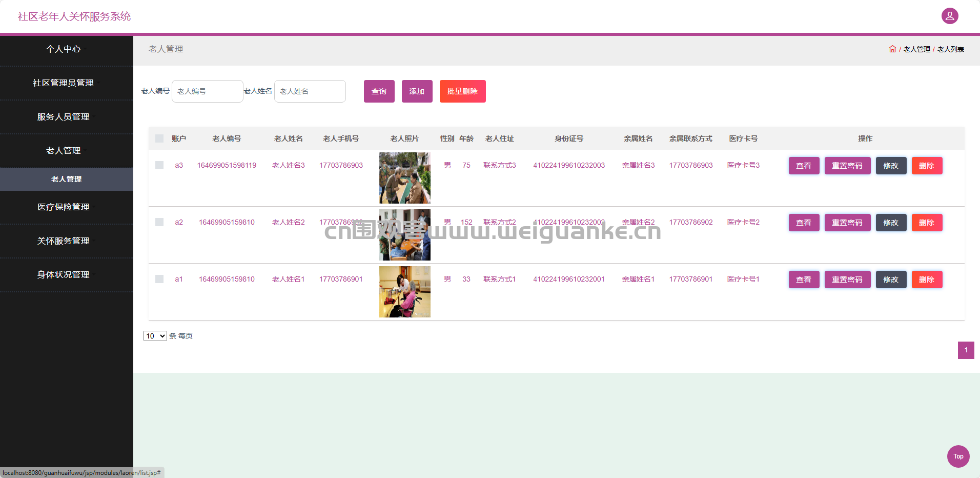Click 删除 for row a2
980x478 pixels.
point(927,223)
